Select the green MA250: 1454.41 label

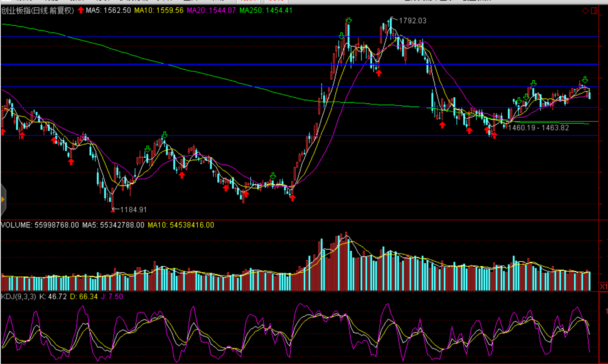[x=266, y=11]
